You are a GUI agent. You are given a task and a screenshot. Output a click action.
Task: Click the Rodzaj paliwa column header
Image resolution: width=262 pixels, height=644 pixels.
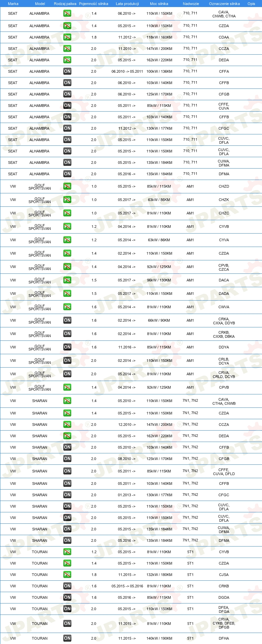65,4
